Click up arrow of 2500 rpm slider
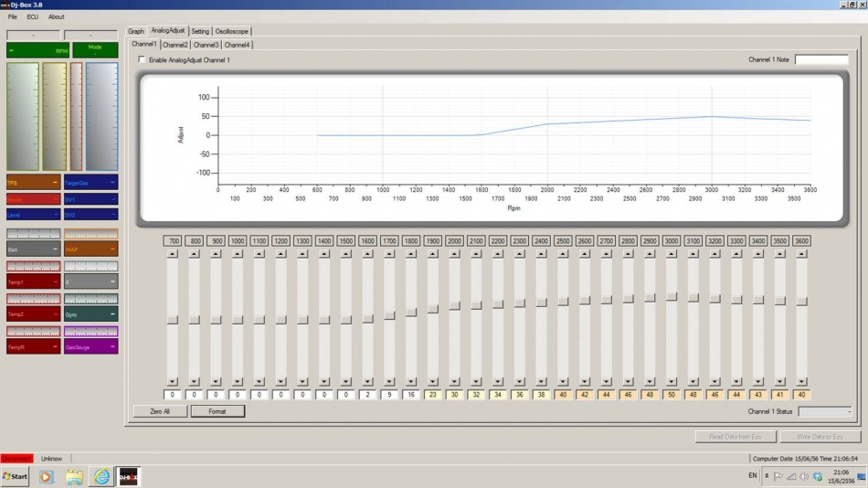This screenshot has width=868, height=488. [563, 254]
